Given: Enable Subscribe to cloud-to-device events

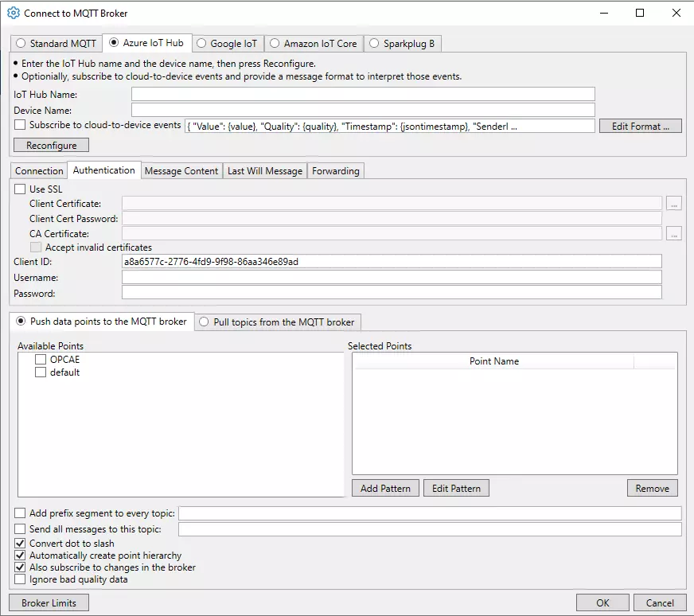Looking at the screenshot, I should (20, 125).
